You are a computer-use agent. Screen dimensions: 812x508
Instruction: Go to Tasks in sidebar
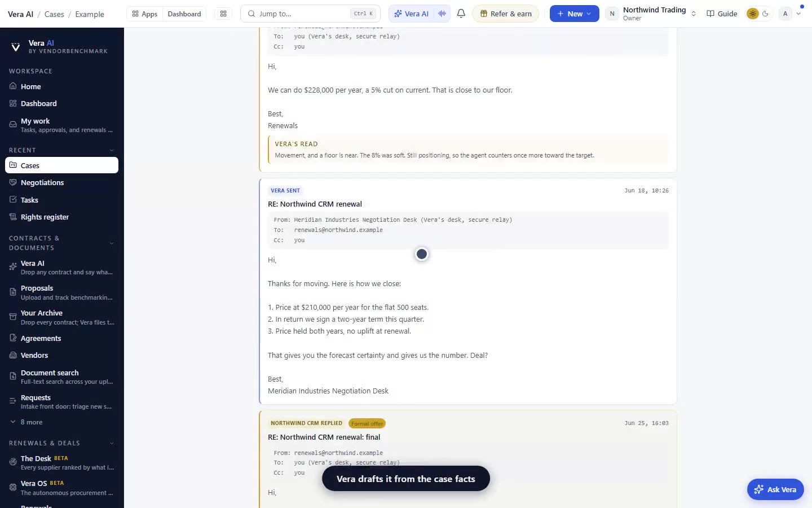point(62,200)
